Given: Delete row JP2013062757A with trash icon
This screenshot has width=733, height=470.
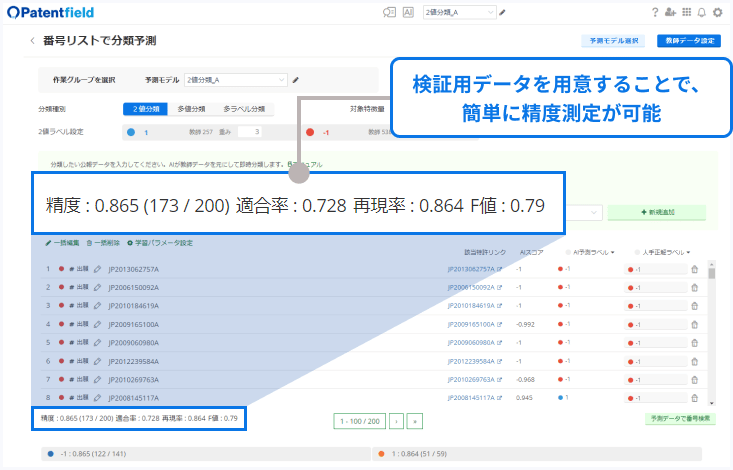Looking at the screenshot, I should click(x=695, y=269).
